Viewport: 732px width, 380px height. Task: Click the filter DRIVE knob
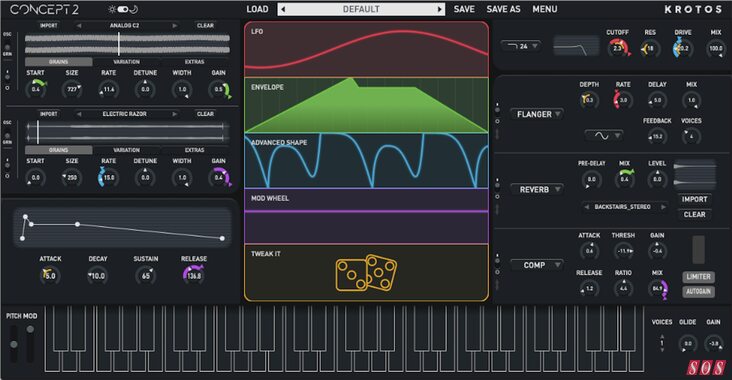click(x=683, y=48)
